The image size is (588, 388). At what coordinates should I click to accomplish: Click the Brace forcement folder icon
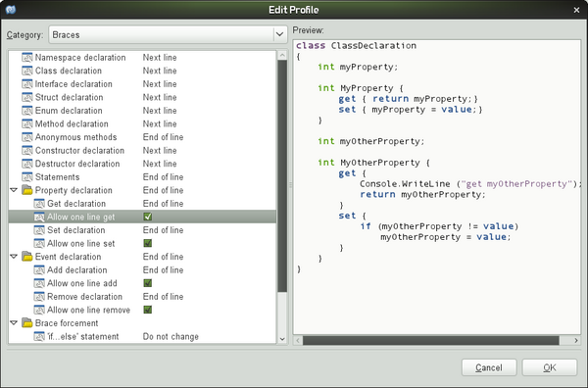point(27,322)
